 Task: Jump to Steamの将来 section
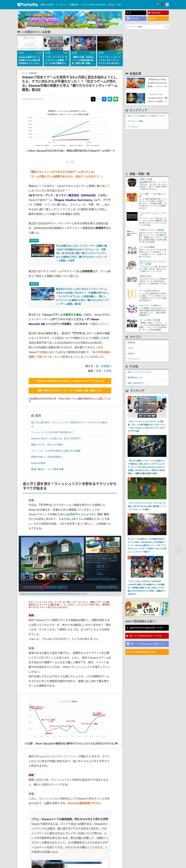[38, 463]
